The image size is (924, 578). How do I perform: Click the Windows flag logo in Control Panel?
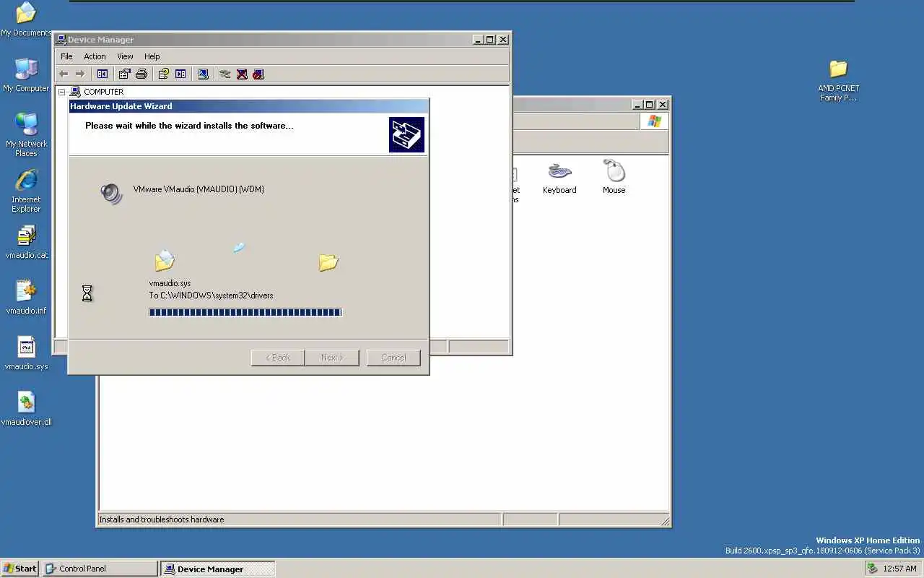tap(655, 121)
